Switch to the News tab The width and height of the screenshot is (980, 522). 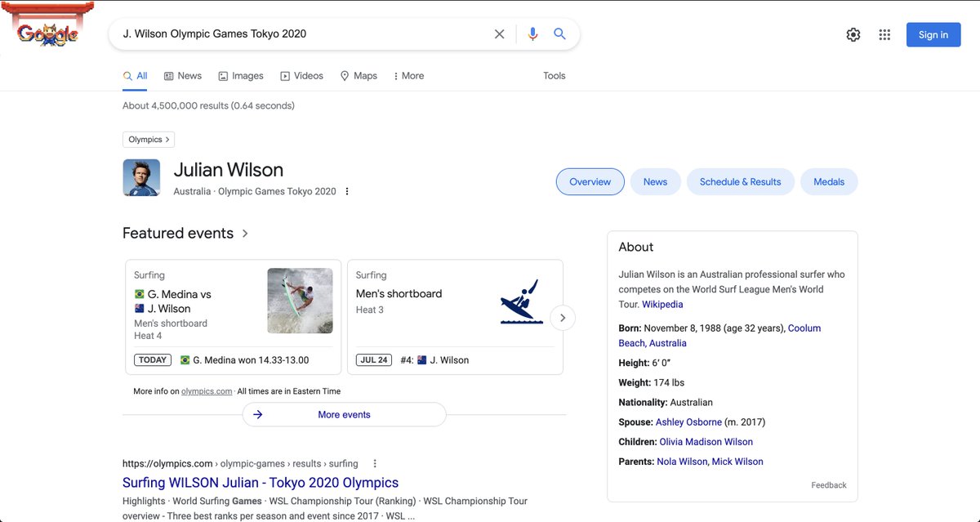[x=183, y=76]
